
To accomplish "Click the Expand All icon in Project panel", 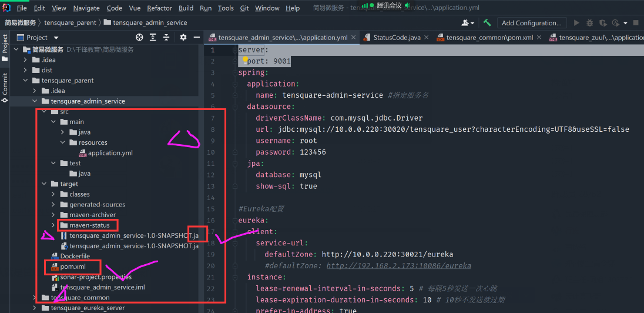I will point(153,38).
